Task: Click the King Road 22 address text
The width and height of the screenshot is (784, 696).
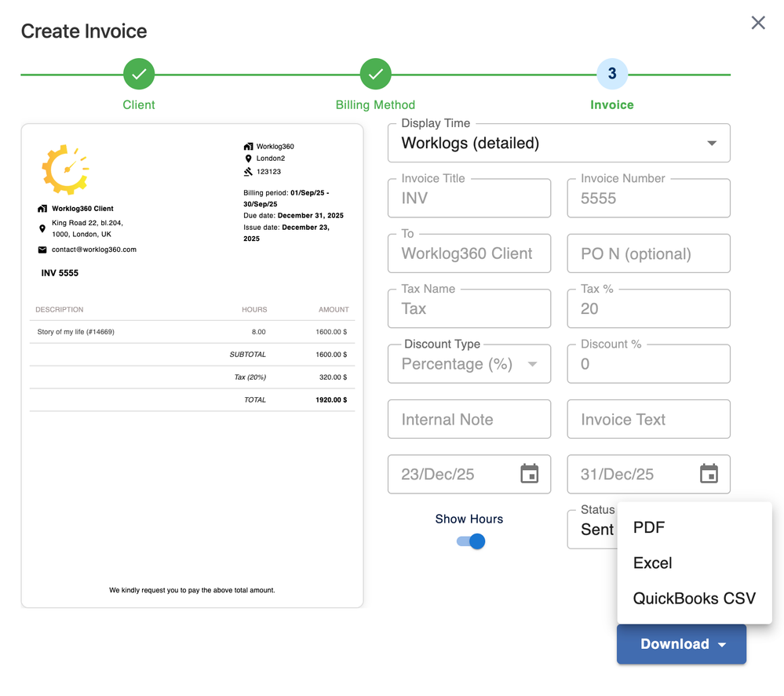Action: 87,228
